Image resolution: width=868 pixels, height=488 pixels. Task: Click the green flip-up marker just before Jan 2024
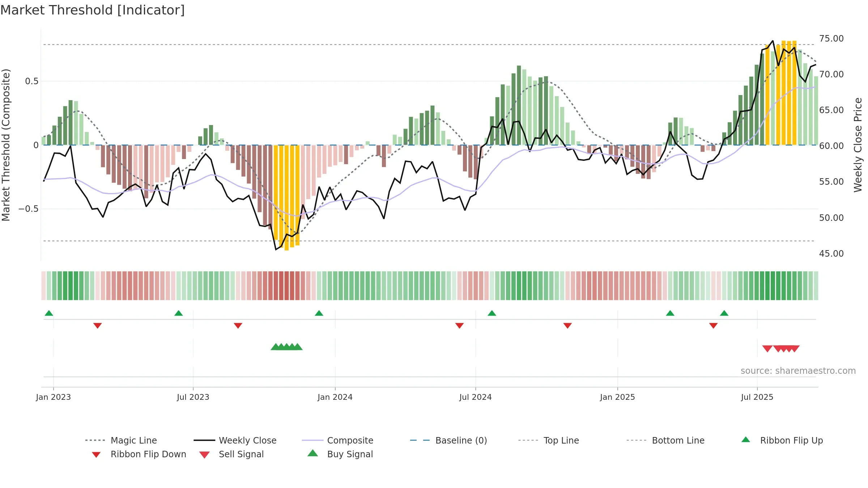(x=319, y=313)
